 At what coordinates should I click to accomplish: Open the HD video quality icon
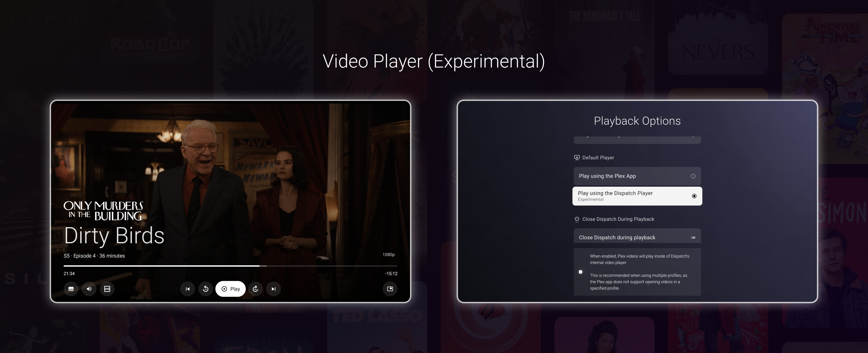(x=107, y=289)
